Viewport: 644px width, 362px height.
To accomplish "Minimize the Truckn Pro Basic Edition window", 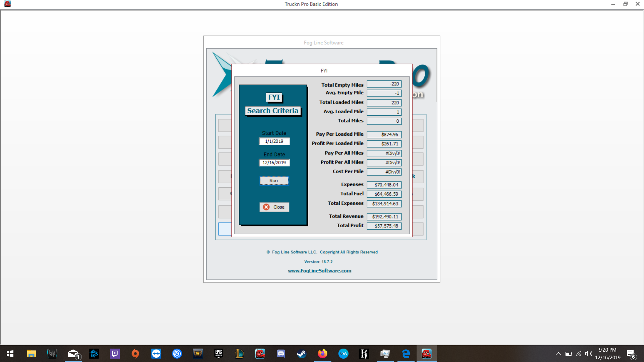I will (x=613, y=4).
